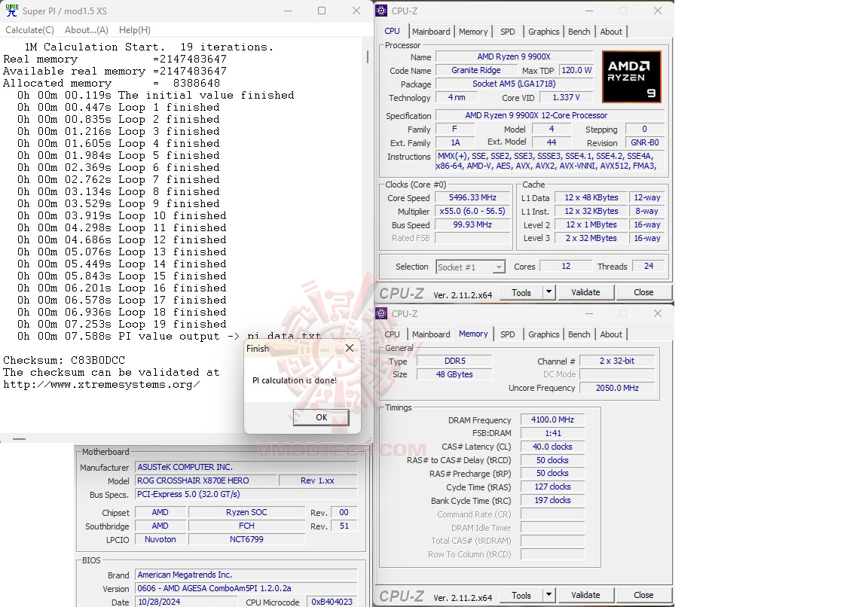Click the Super PI application icon in the title bar

(x=11, y=11)
